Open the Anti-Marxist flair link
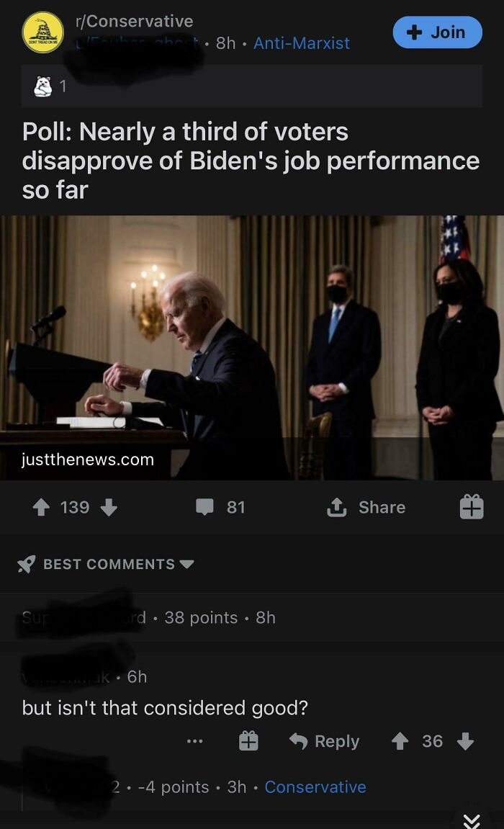 [302, 43]
